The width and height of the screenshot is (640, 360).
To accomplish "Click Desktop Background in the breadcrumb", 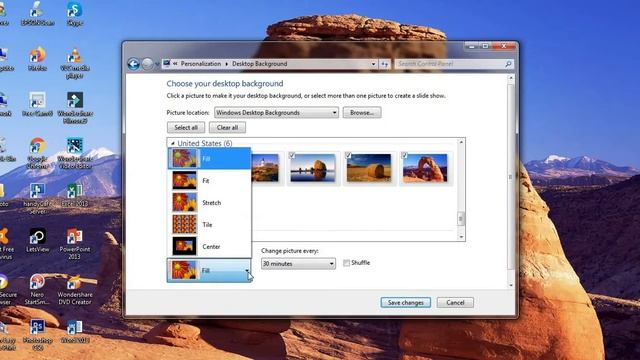I will pos(260,64).
